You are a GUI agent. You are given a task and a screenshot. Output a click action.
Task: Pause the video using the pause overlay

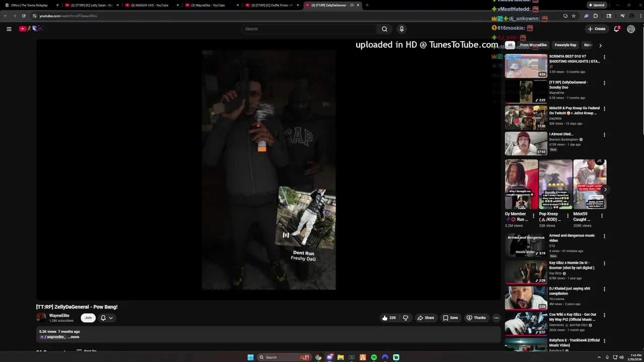tap(285, 235)
